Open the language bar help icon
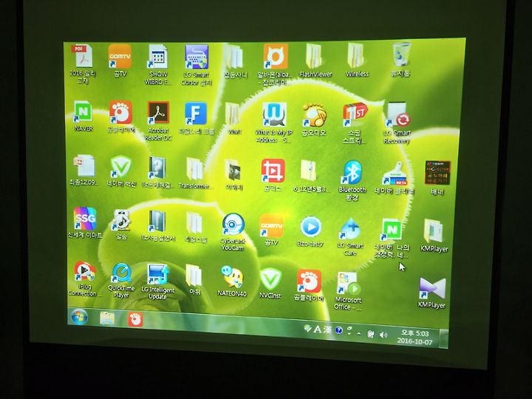Screen dimensions: 532x399 (338, 330)
